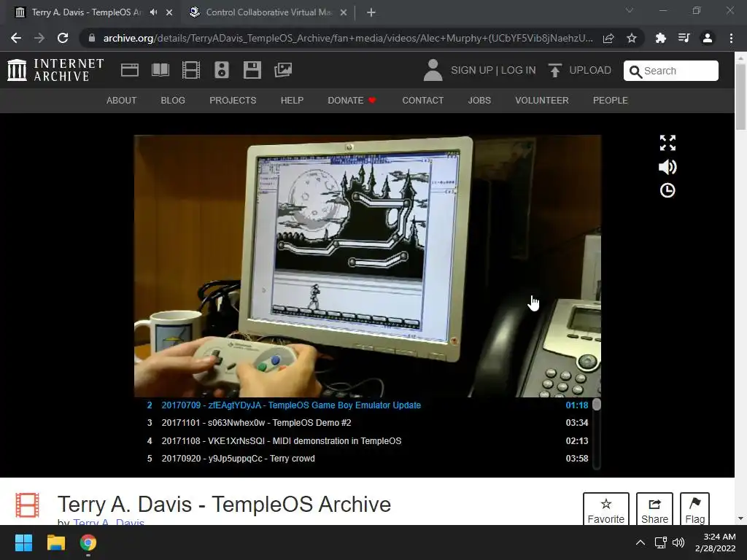Click the Favorite button
This screenshot has width=747, height=560.
[x=606, y=509]
